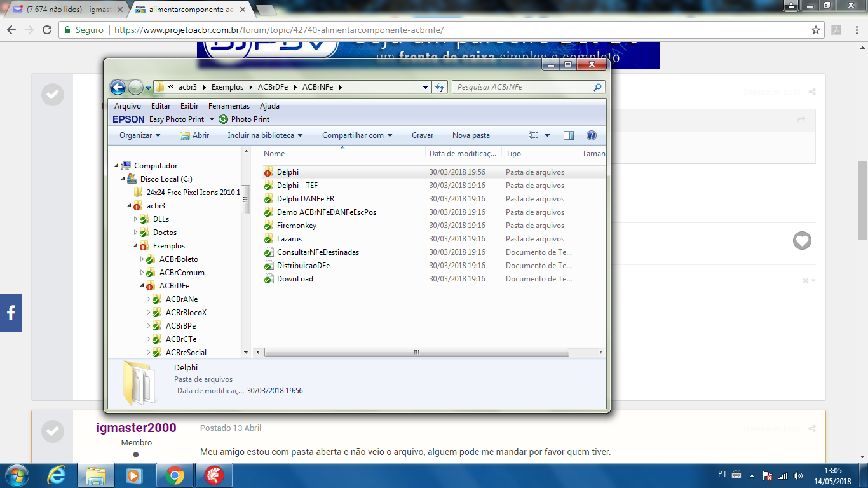Click the Photo Print button

[244, 119]
